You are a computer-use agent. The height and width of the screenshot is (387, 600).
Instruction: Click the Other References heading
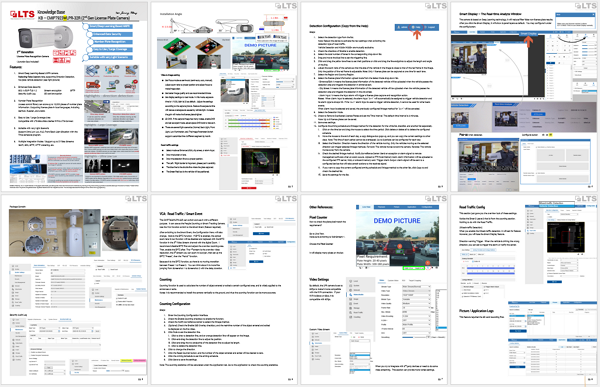[x=321, y=207]
